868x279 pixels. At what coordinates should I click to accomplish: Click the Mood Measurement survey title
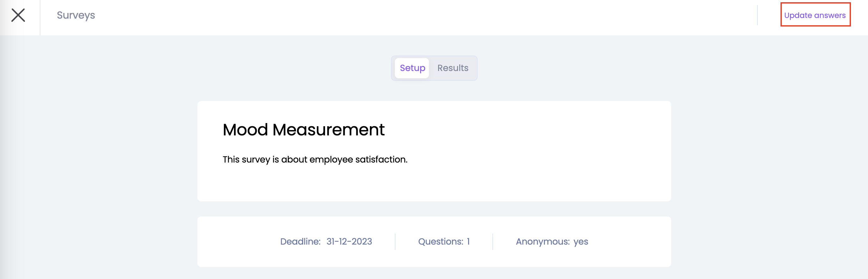pos(303,130)
